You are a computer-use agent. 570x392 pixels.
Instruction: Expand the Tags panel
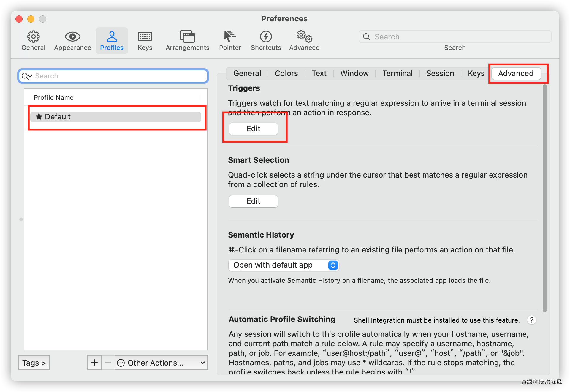tap(34, 363)
